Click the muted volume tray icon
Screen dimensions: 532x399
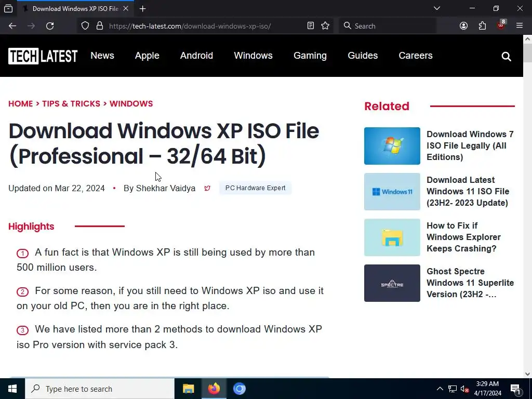coord(465,389)
